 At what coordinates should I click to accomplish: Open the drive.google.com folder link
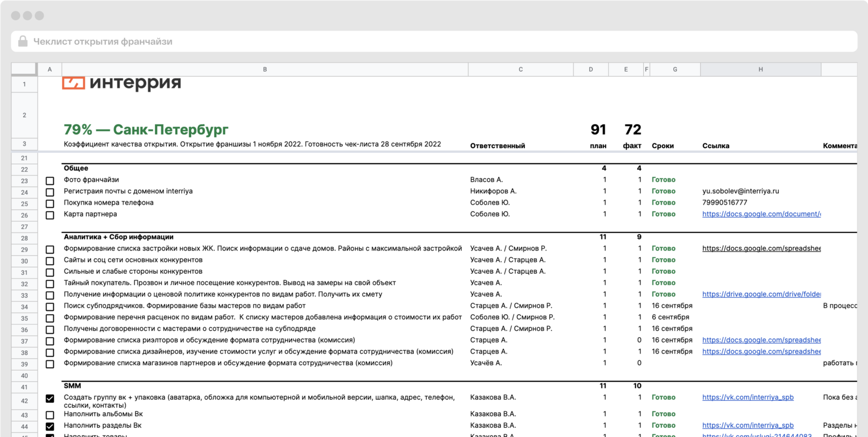pos(762,294)
